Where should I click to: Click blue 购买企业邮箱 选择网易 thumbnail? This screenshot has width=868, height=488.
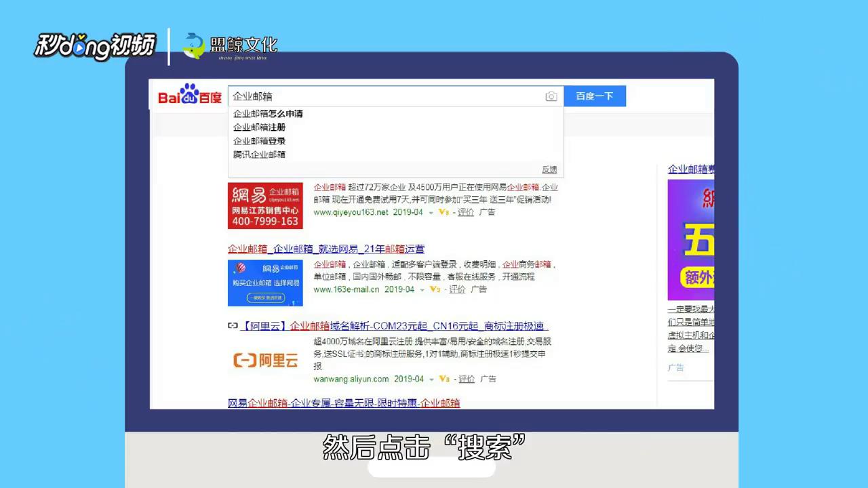[265, 283]
